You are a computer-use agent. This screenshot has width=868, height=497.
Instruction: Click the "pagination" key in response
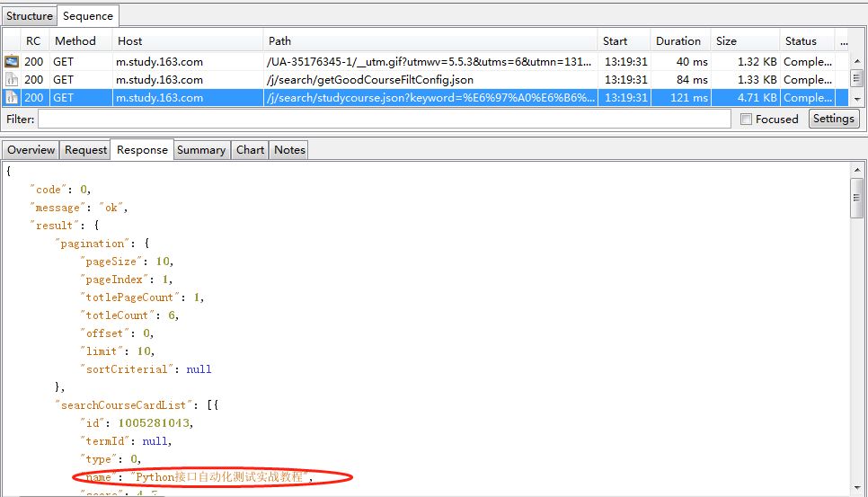[x=92, y=244]
